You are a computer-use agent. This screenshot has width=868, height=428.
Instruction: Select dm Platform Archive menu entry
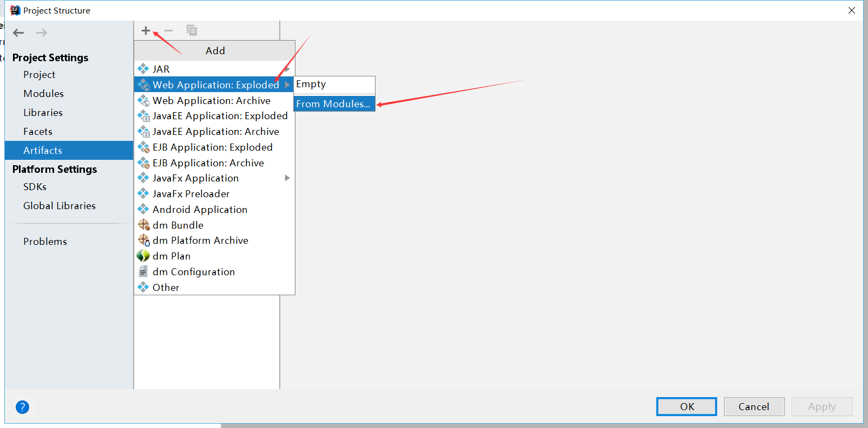tap(214, 240)
